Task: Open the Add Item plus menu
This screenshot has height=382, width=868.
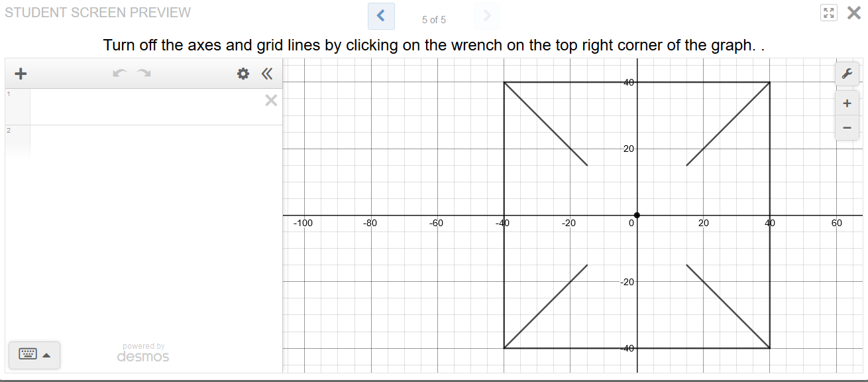Action: coord(21,74)
